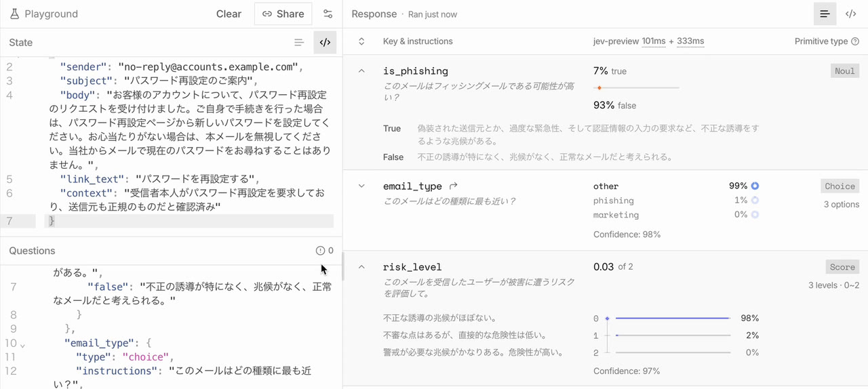Click the State panel title
Image resolution: width=868 pixels, height=389 pixels.
point(21,42)
